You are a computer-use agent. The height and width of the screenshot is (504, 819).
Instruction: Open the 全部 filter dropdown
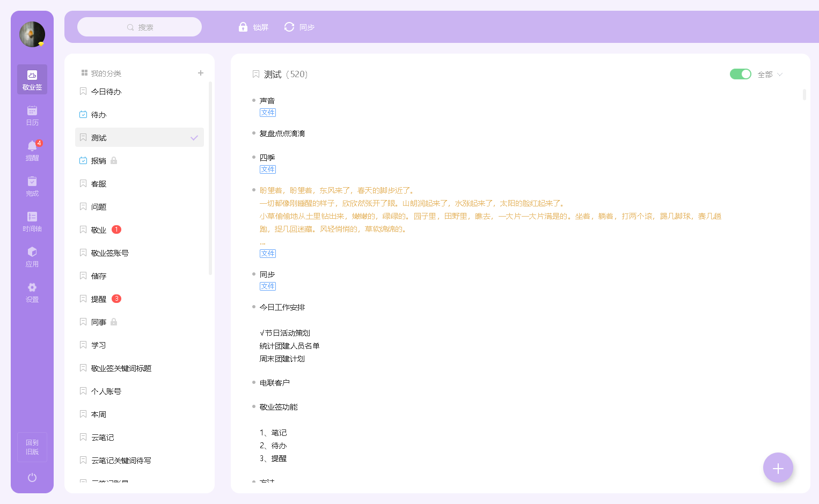point(770,75)
